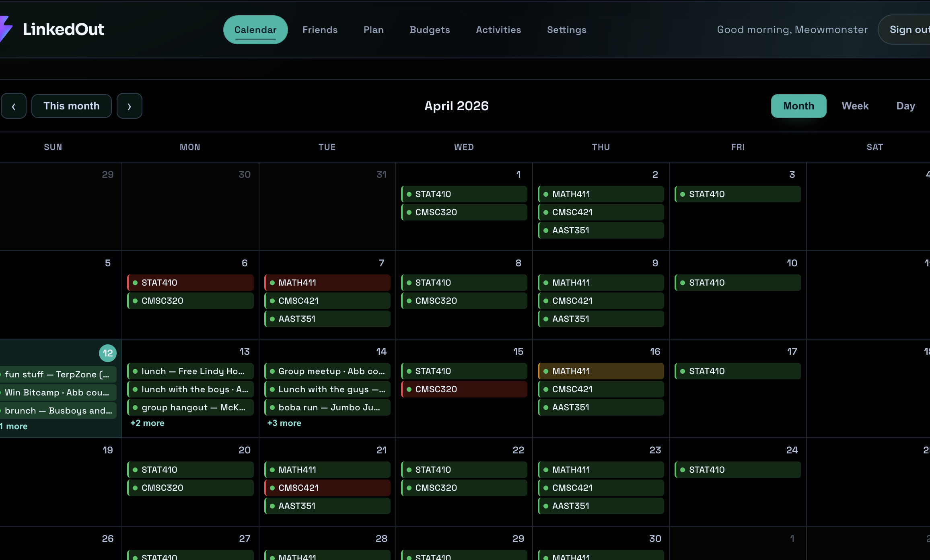Open the orange MATH411 event on April 16

point(601,371)
